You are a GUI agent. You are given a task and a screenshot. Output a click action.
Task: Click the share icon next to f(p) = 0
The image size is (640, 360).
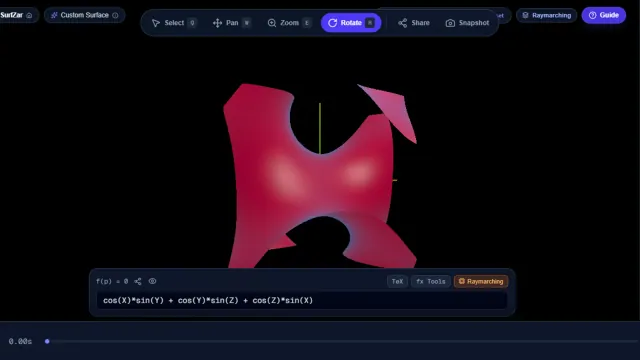coord(138,281)
